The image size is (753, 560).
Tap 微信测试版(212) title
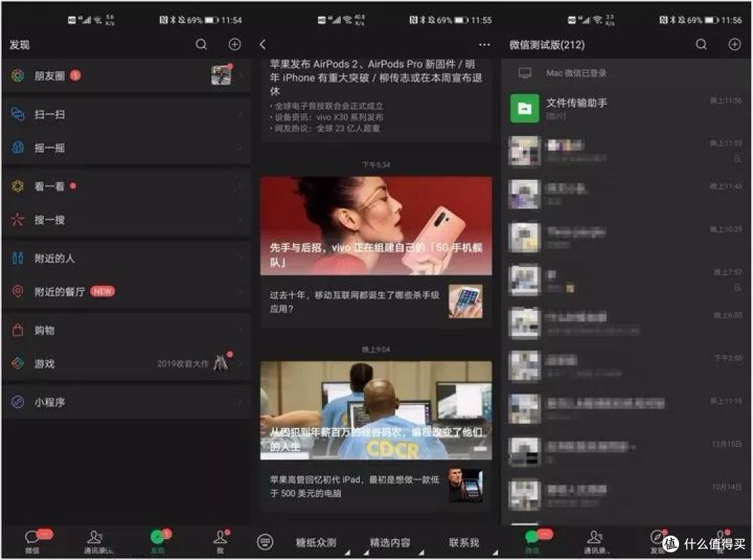point(547,45)
